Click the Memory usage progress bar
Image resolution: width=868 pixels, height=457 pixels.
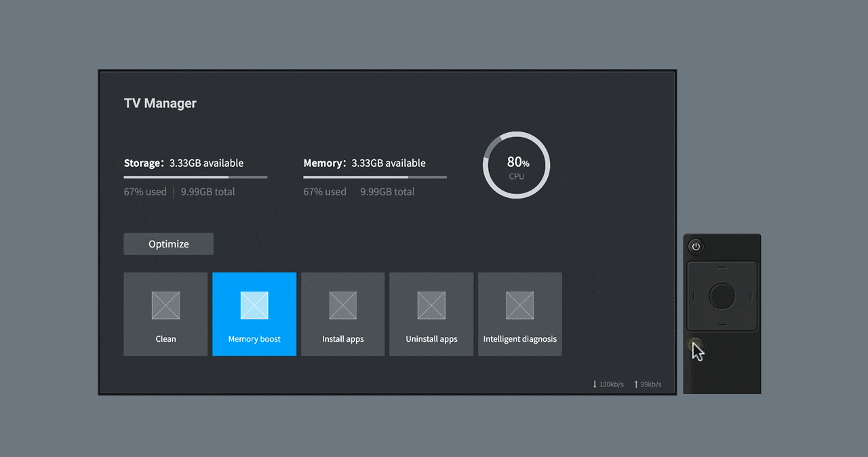375,177
